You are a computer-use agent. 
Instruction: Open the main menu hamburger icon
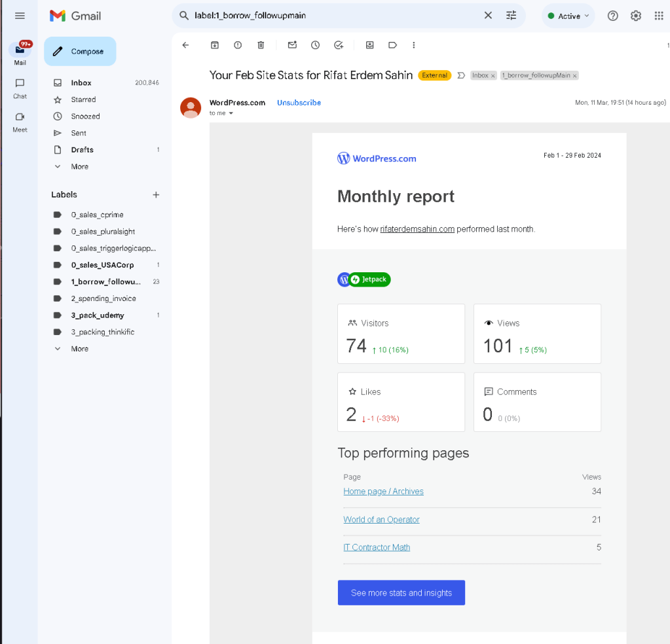point(20,16)
